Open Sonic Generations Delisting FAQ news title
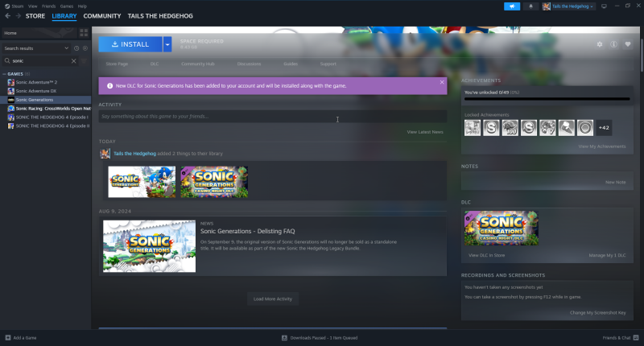 pyautogui.click(x=248, y=232)
